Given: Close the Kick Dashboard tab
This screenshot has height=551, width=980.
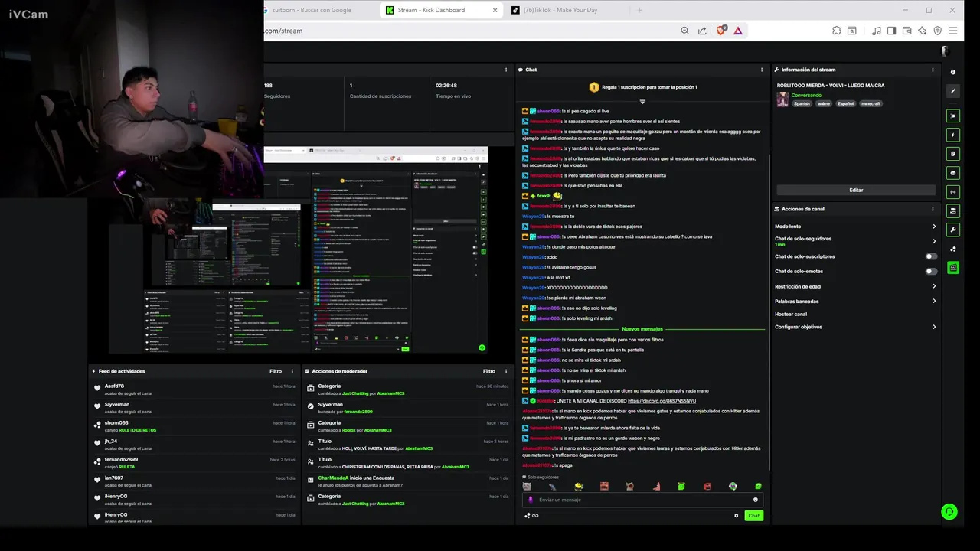Looking at the screenshot, I should tap(495, 10).
